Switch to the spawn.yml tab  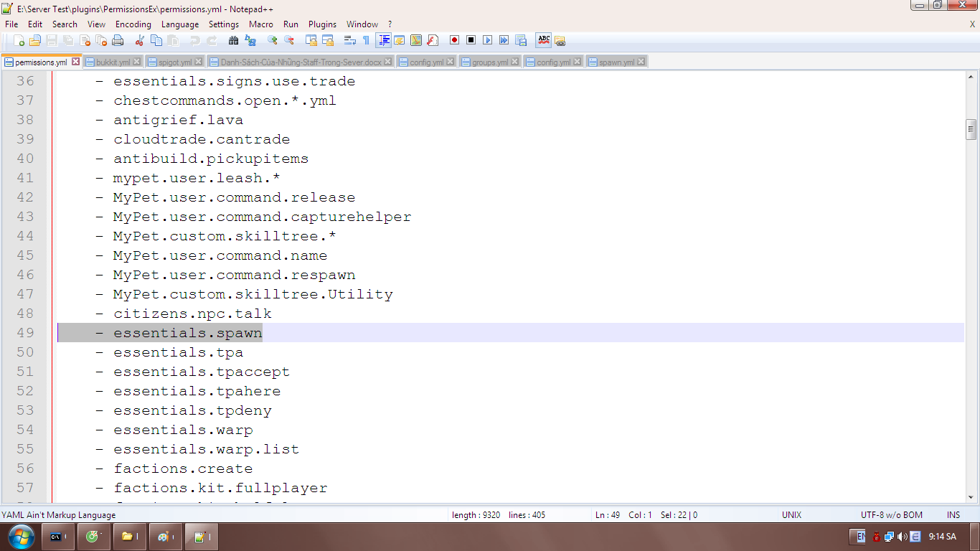point(616,62)
